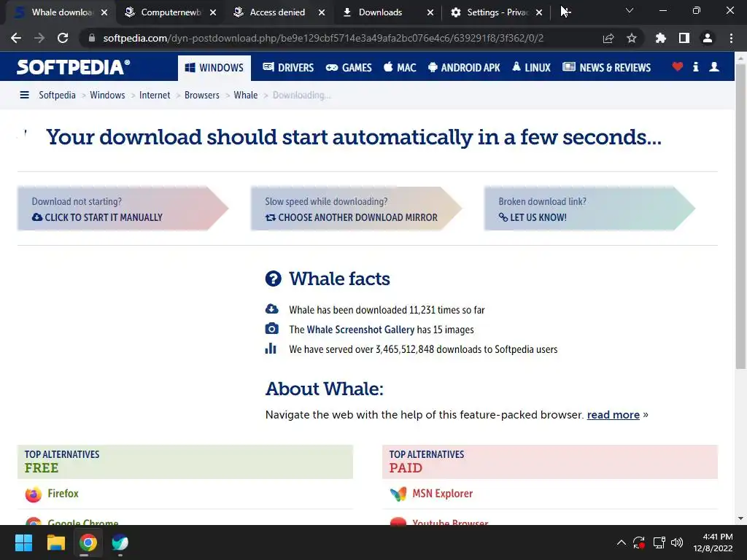Open the Chrome profile avatar
The height and width of the screenshot is (560, 747).
coord(708,38)
